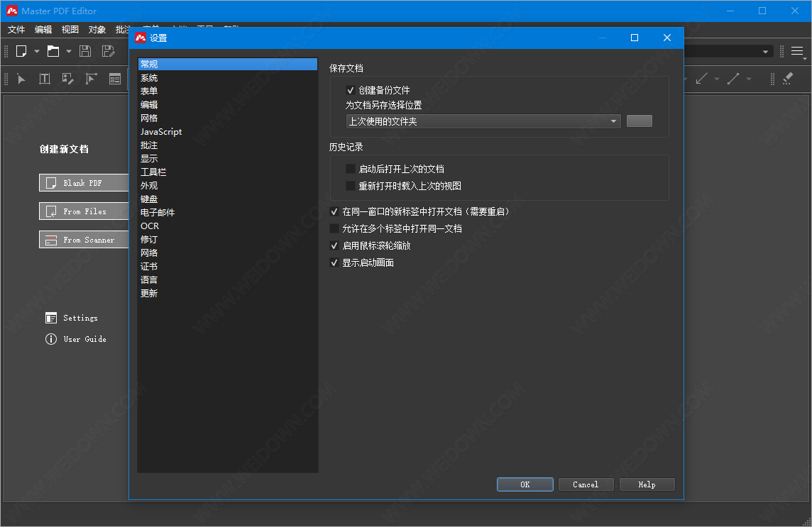
Task: Toggle 启用鼠标滚轮缩放 checkbox
Action: click(x=334, y=245)
